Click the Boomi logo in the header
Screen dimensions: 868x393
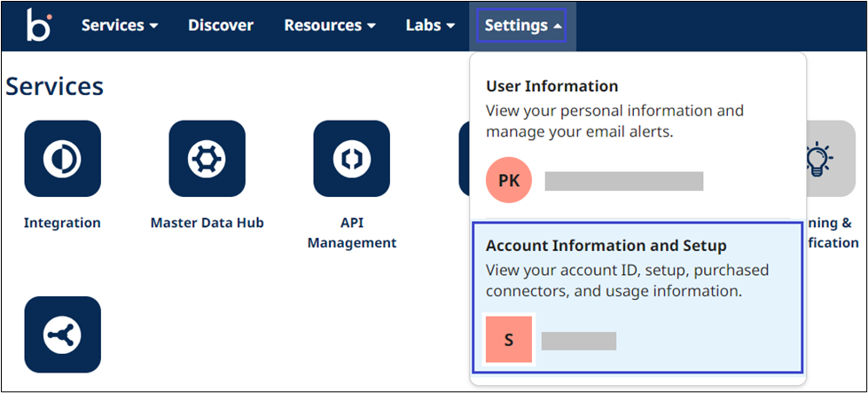pyautogui.click(x=38, y=26)
